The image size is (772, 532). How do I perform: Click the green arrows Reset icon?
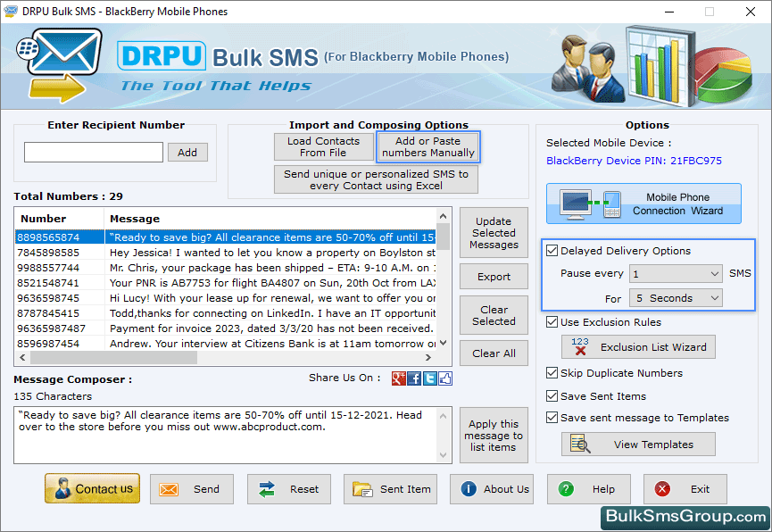267,489
